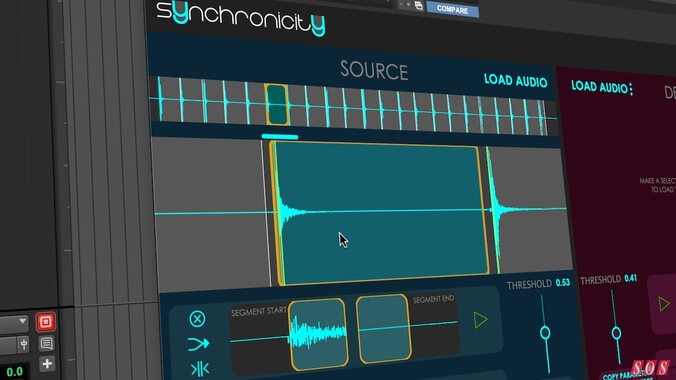The width and height of the screenshot is (676, 380).
Task: Click the large selected segment in main waveform
Action: click(379, 213)
